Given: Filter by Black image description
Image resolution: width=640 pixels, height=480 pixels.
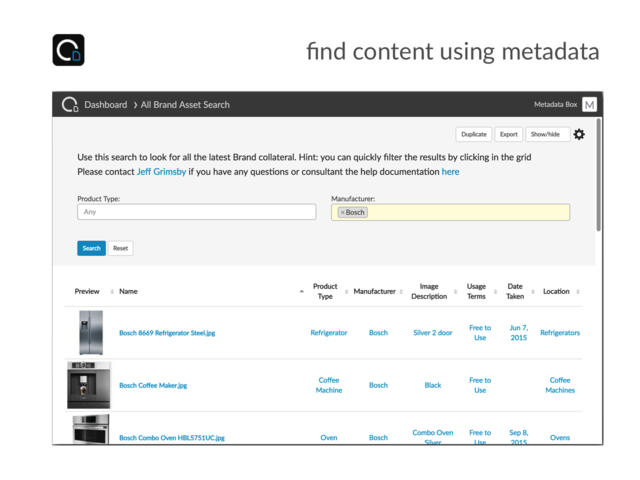Looking at the screenshot, I should tap(433, 385).
